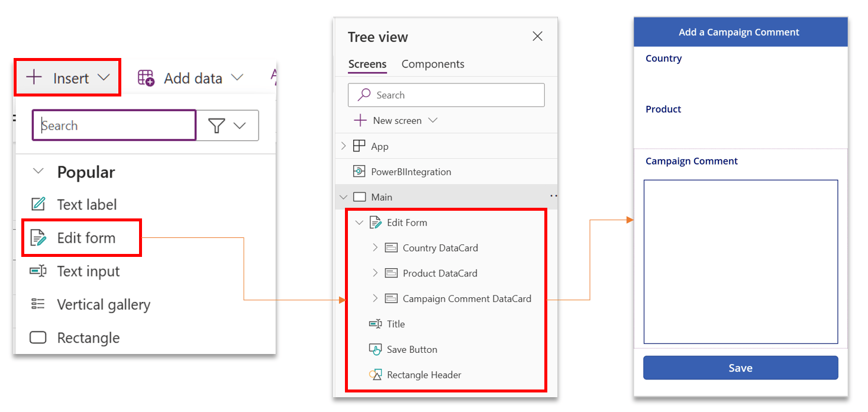Screen dimensions: 868x412
Task: Click the Save button on the form
Action: pyautogui.click(x=740, y=368)
